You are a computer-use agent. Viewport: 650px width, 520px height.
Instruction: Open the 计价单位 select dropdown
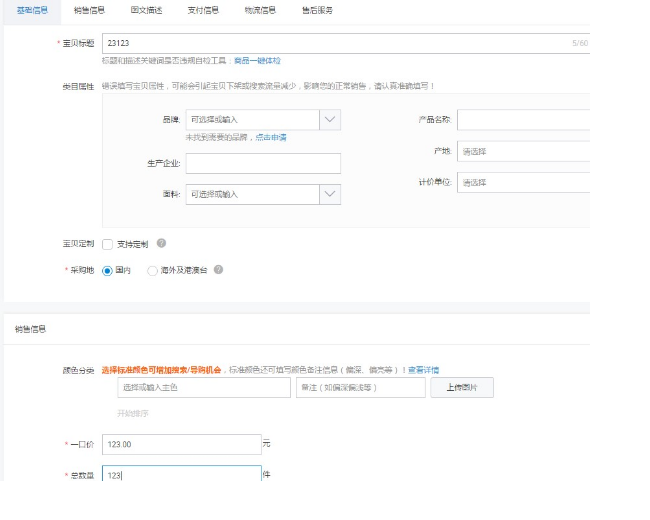pos(524,182)
